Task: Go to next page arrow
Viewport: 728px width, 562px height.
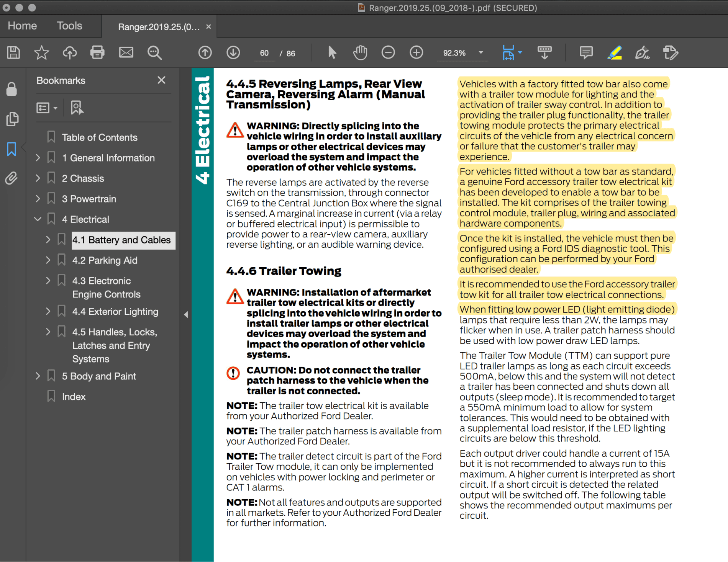Action: click(233, 52)
